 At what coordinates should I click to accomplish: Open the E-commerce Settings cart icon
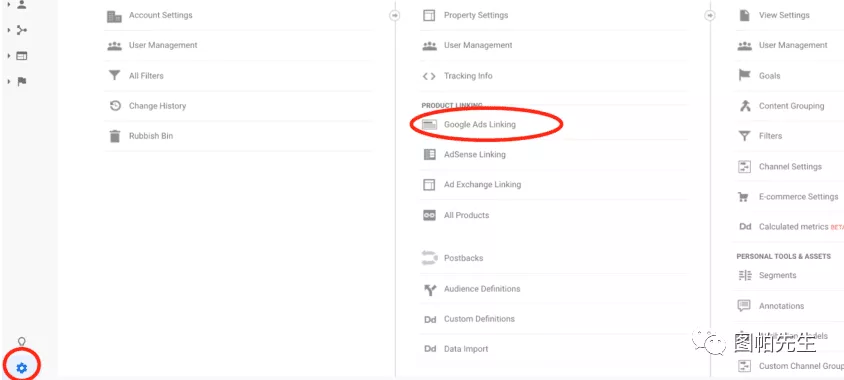(x=744, y=197)
